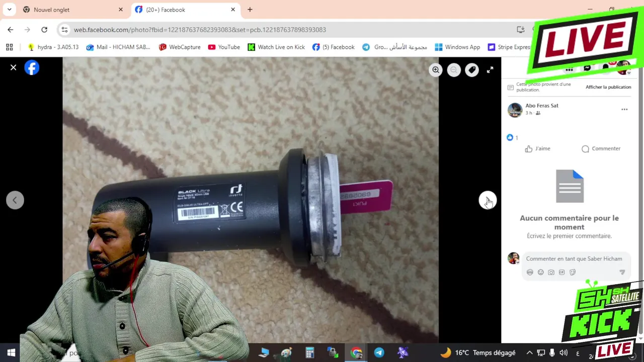
Task: Open Abo Feras Sat profile picture
Action: click(515, 110)
